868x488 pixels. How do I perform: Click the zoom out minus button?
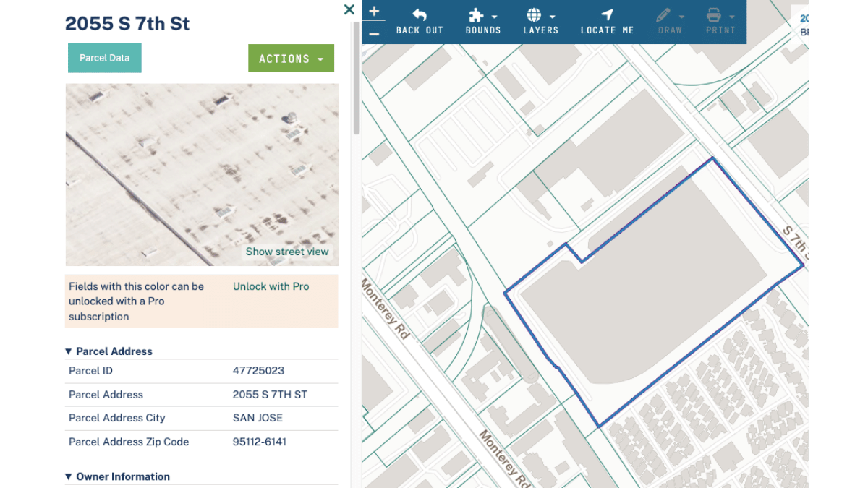[373, 33]
